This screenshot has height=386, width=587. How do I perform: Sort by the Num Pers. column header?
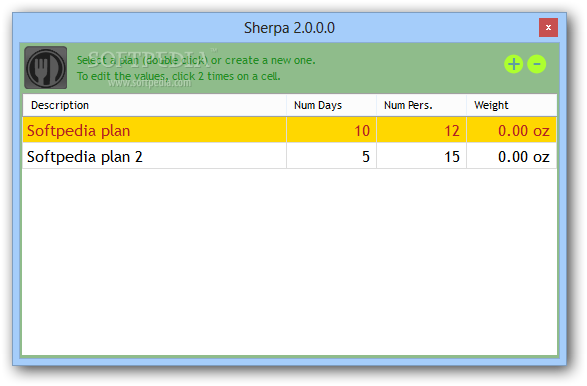tap(421, 105)
